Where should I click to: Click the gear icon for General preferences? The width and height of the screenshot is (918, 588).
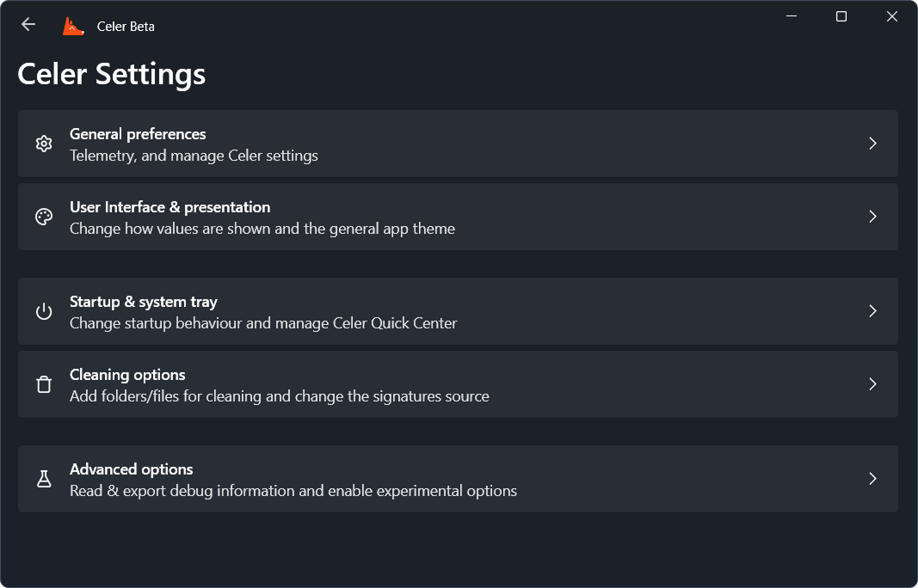(44, 144)
